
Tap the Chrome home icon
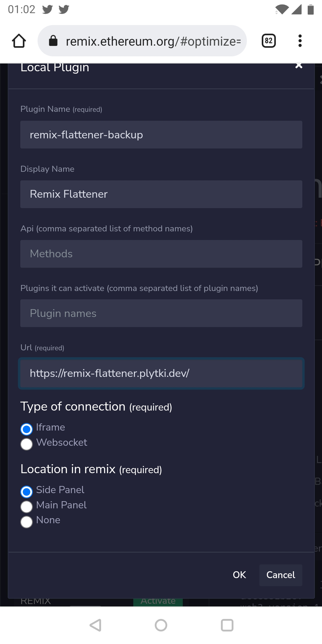pyautogui.click(x=18, y=41)
